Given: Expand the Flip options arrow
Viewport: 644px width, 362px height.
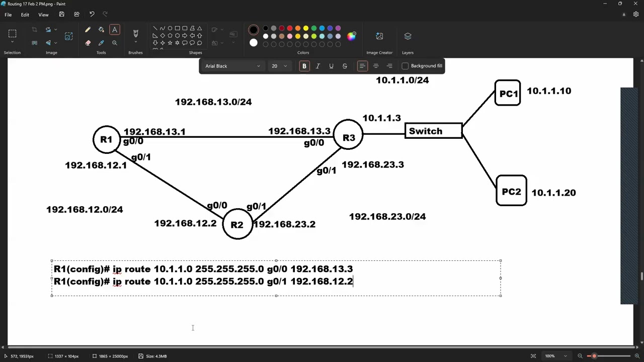Looking at the screenshot, I should tap(55, 43).
